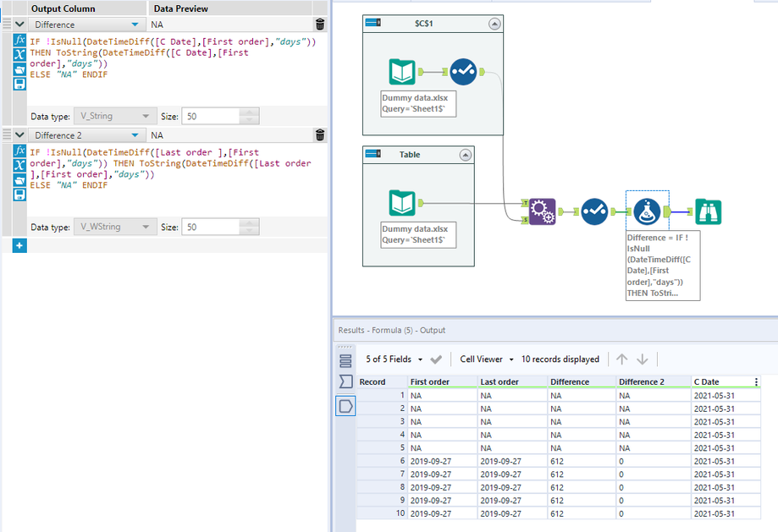778x532 pixels.
Task: Collapse the Table tool container
Action: click(x=465, y=155)
